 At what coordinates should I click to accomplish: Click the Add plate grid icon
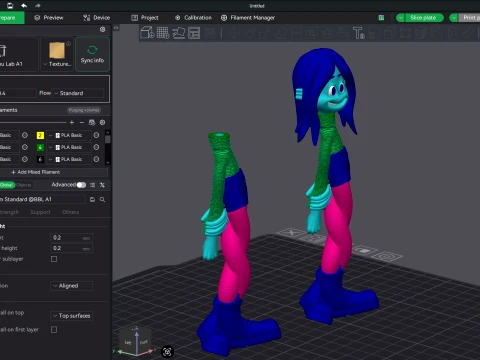point(163,33)
